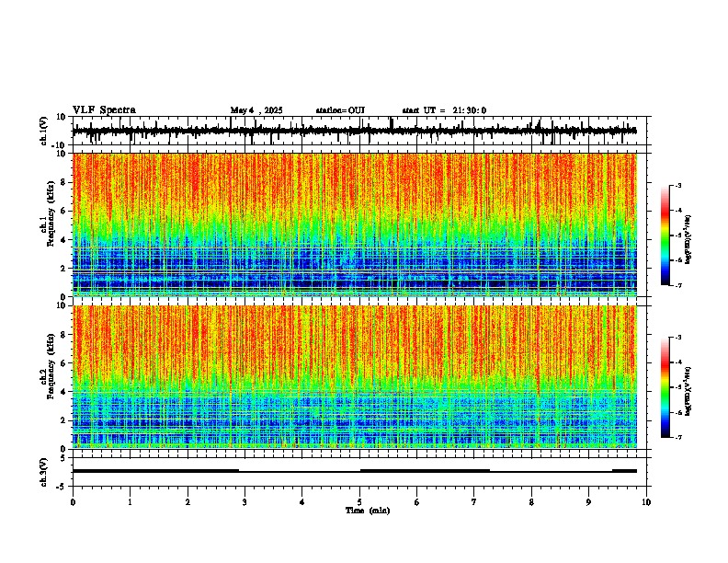Click the 'ch.3(V)' axis label
Image resolution: width=728 pixels, height=563 pixels.
click(x=44, y=472)
